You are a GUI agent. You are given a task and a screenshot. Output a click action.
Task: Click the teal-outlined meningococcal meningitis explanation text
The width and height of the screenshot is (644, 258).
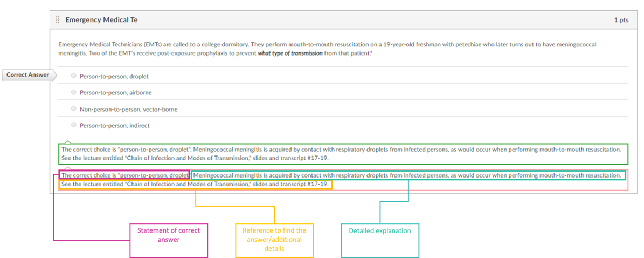[407, 175]
